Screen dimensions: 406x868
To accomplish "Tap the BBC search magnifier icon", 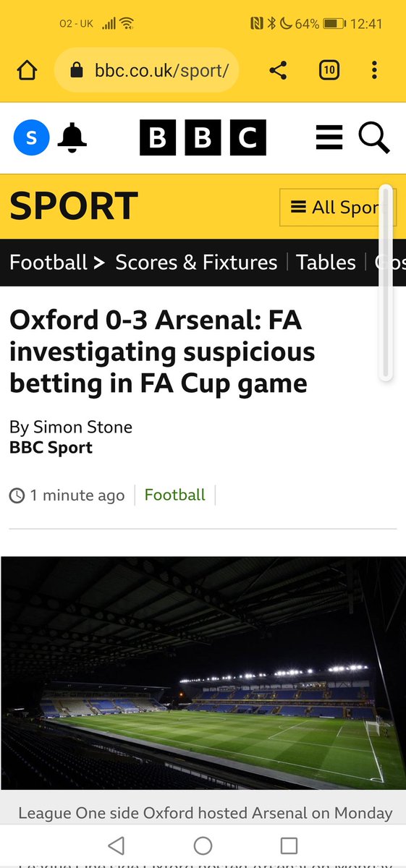I will pyautogui.click(x=374, y=137).
